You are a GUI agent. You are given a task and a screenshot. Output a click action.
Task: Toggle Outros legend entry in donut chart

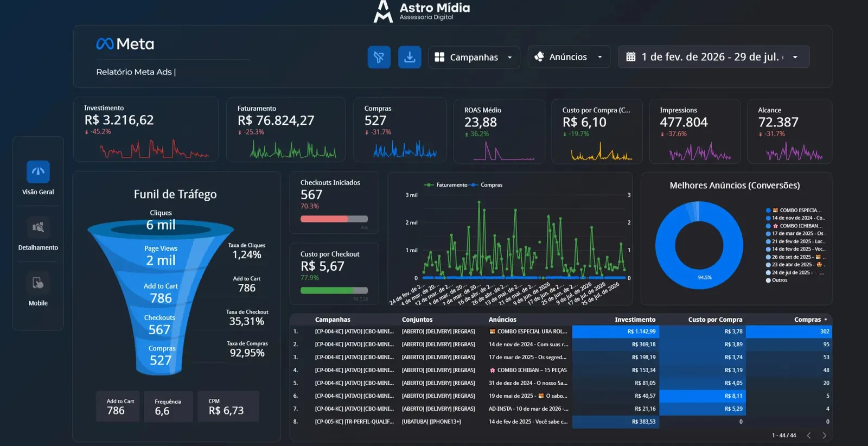[x=776, y=280]
